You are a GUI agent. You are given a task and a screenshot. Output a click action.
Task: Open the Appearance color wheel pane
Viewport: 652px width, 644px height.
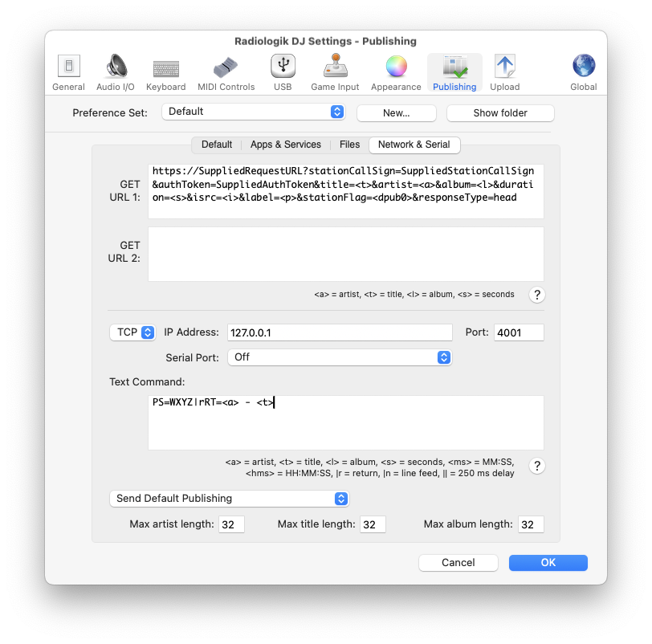396,72
